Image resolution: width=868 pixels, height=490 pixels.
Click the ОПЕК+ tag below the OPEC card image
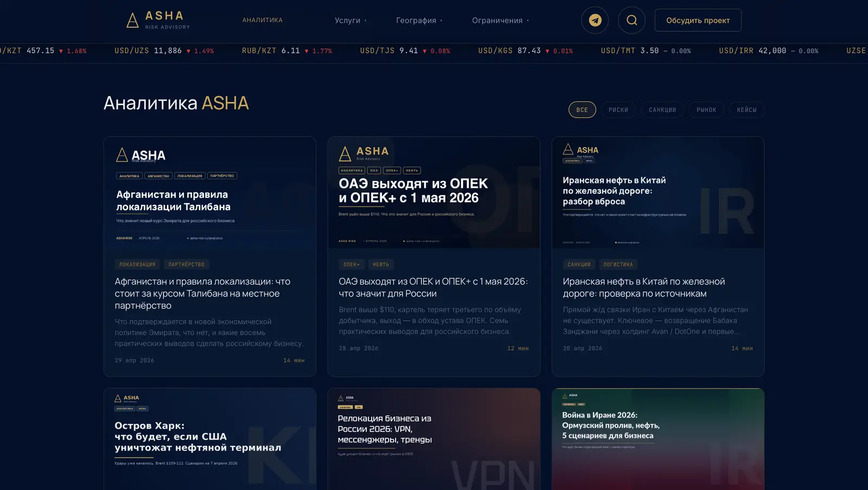[352, 265]
